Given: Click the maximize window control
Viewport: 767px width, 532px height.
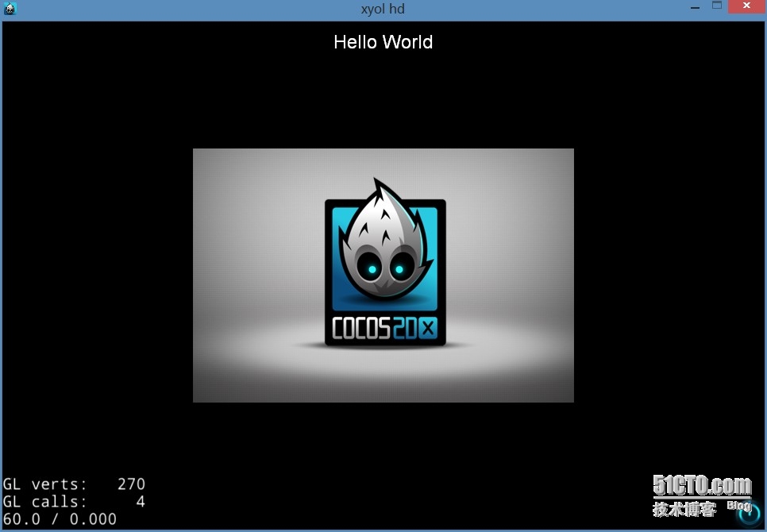Looking at the screenshot, I should tap(717, 6).
